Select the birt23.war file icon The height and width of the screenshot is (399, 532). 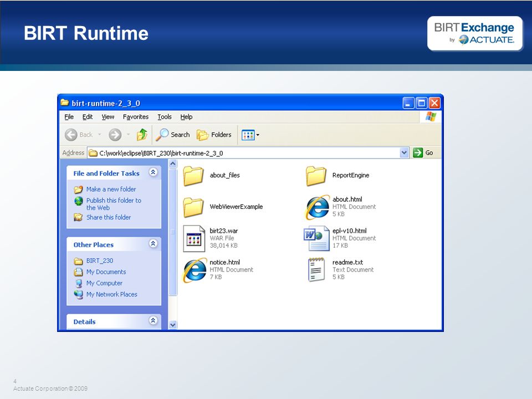pyautogui.click(x=194, y=239)
